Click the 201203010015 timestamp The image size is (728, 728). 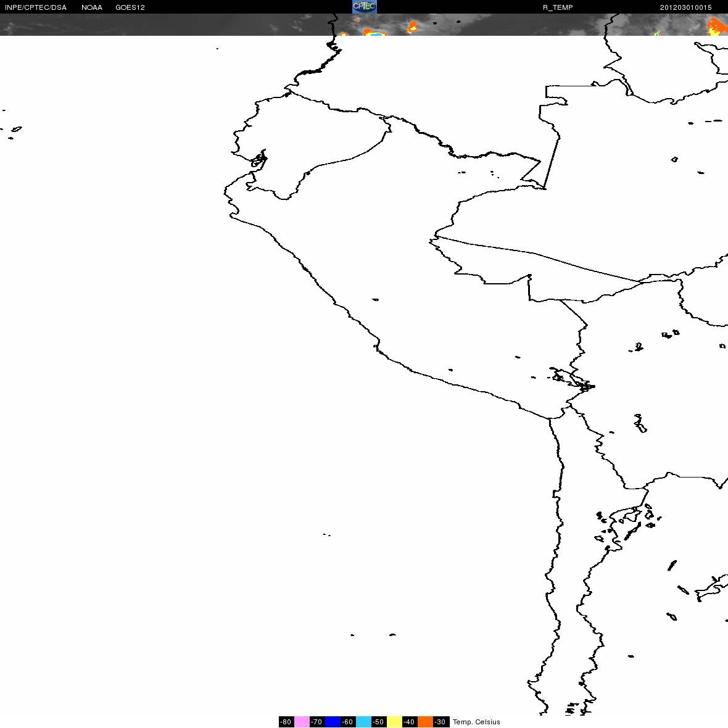coord(686,7)
